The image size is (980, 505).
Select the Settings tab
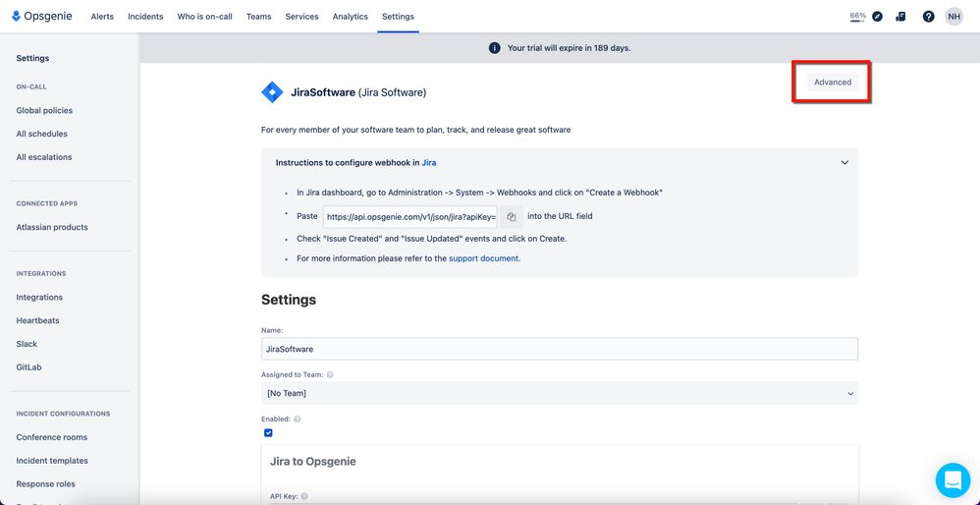point(398,17)
